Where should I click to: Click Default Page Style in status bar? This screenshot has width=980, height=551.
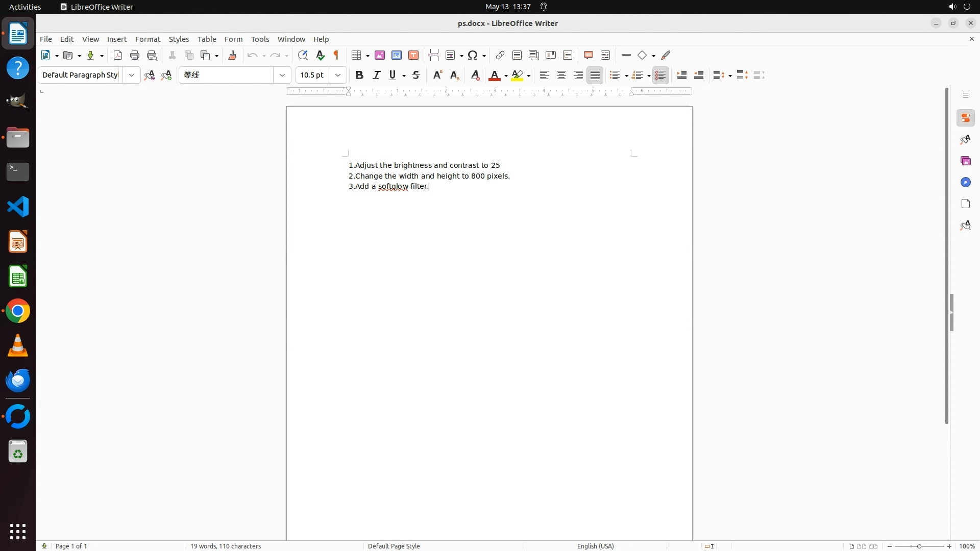(x=394, y=546)
